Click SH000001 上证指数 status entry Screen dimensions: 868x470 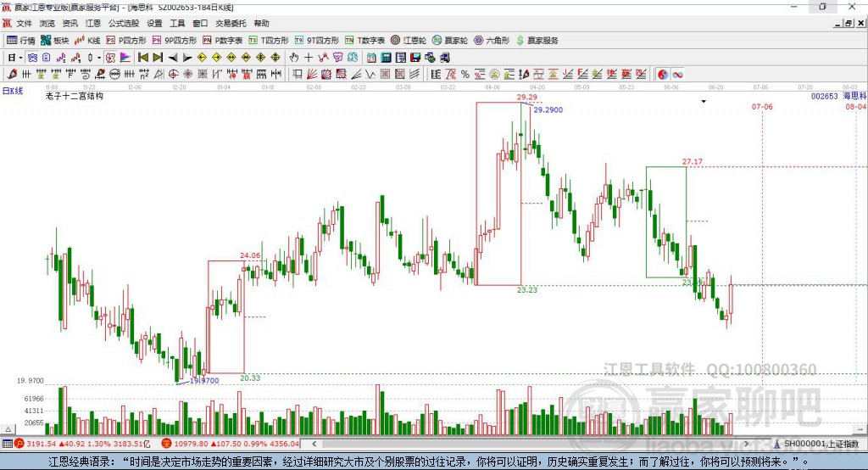[x=816, y=444]
